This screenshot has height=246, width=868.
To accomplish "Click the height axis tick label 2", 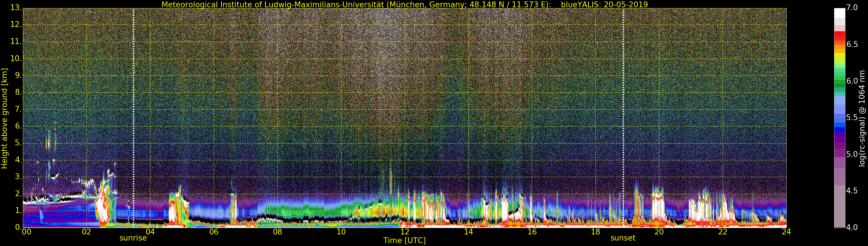I will [x=18, y=194].
